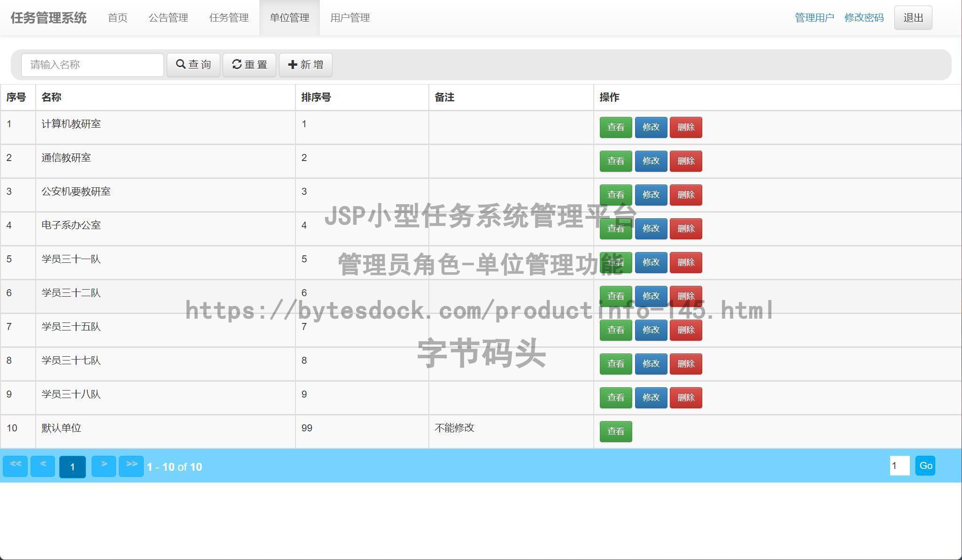Click the 管理用户 link
Screen dimensions: 962x560
[x=814, y=18]
